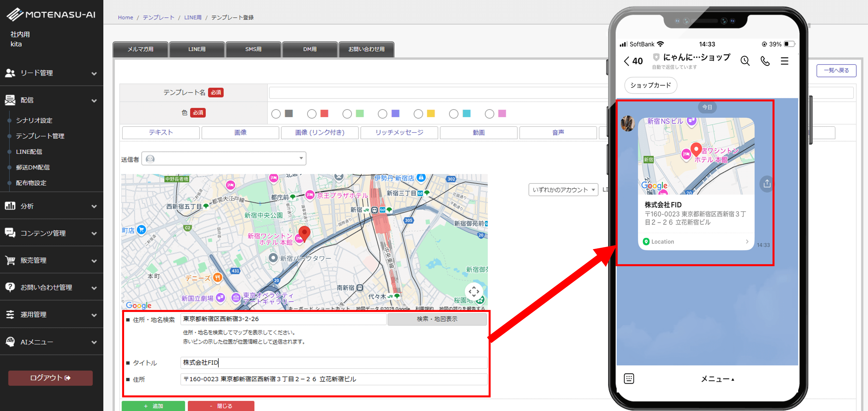Open the phone hamburger menu icon

784,61
